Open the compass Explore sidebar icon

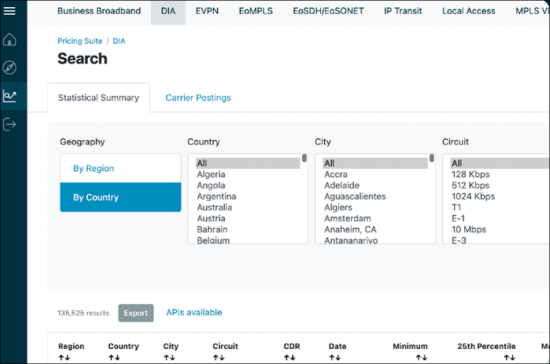tap(9, 67)
